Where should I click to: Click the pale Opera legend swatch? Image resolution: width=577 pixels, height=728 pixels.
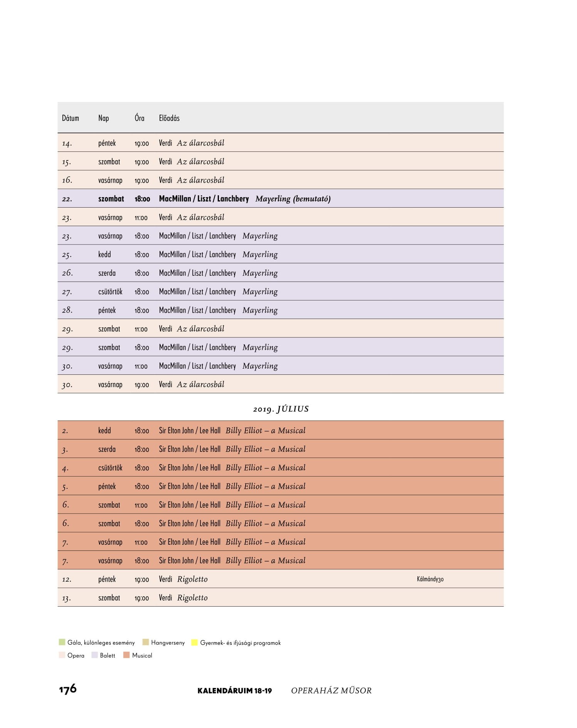click(x=62, y=655)
